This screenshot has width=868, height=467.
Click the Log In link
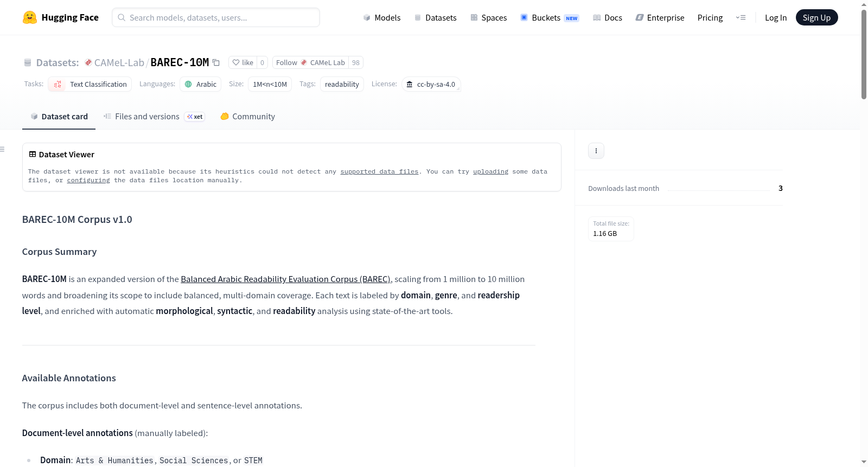pyautogui.click(x=776, y=17)
